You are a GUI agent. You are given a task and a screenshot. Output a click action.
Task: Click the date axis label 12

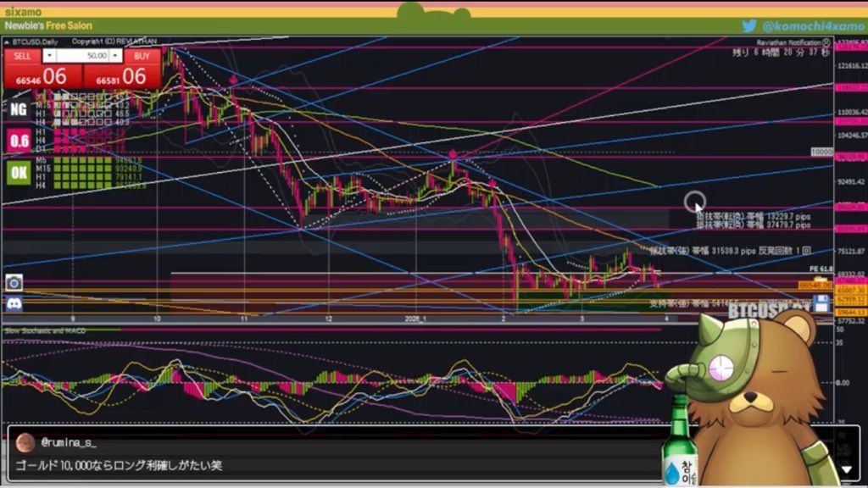tap(329, 319)
